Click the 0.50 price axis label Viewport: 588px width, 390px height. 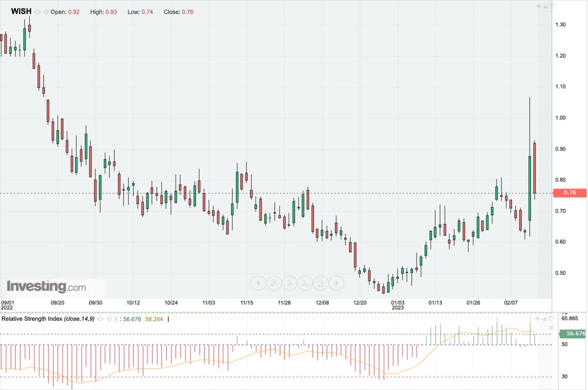[560, 273]
